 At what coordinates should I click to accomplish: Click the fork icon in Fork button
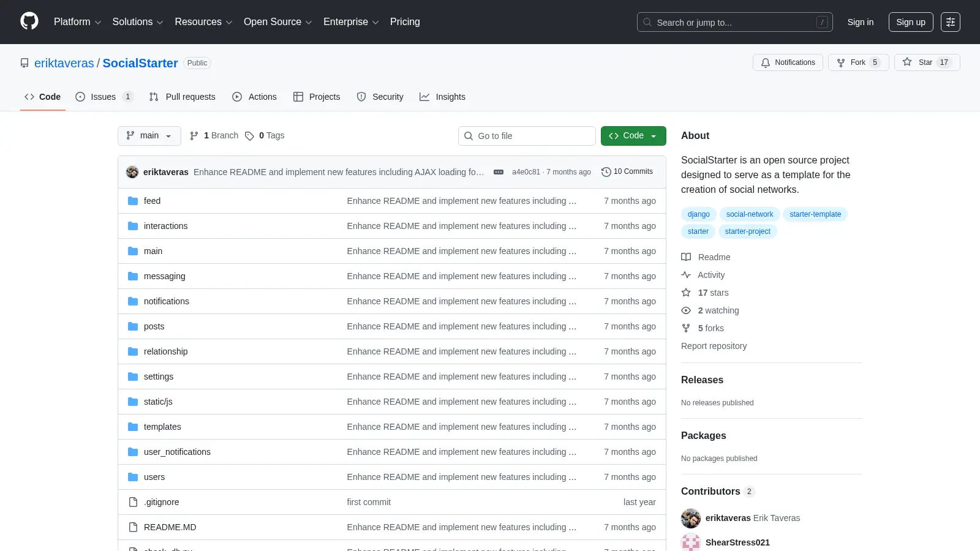(x=841, y=62)
